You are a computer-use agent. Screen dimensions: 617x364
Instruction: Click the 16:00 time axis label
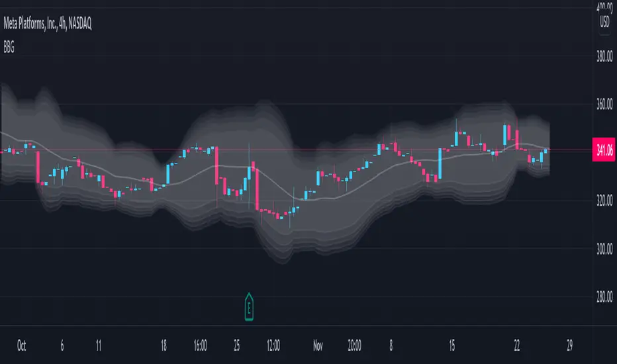coord(201,345)
